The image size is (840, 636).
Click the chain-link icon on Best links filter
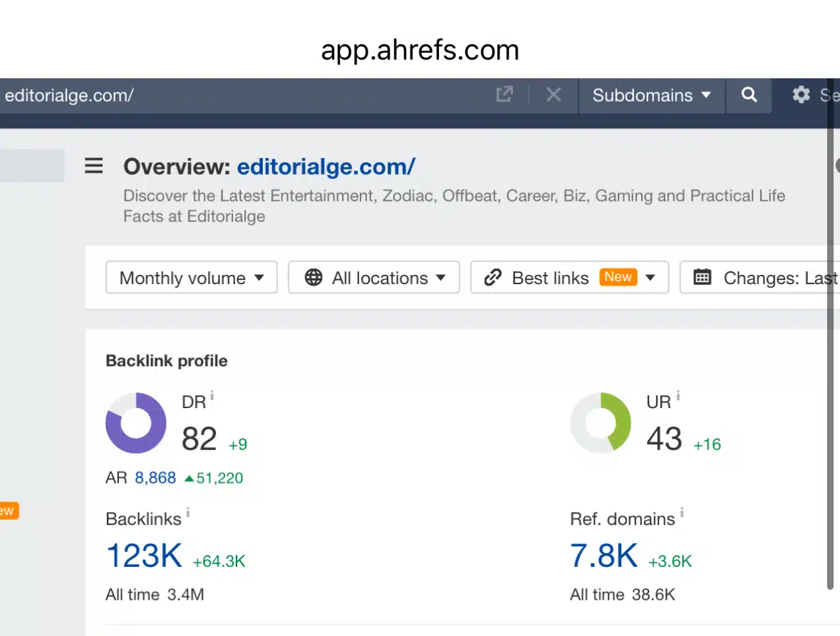click(x=492, y=277)
